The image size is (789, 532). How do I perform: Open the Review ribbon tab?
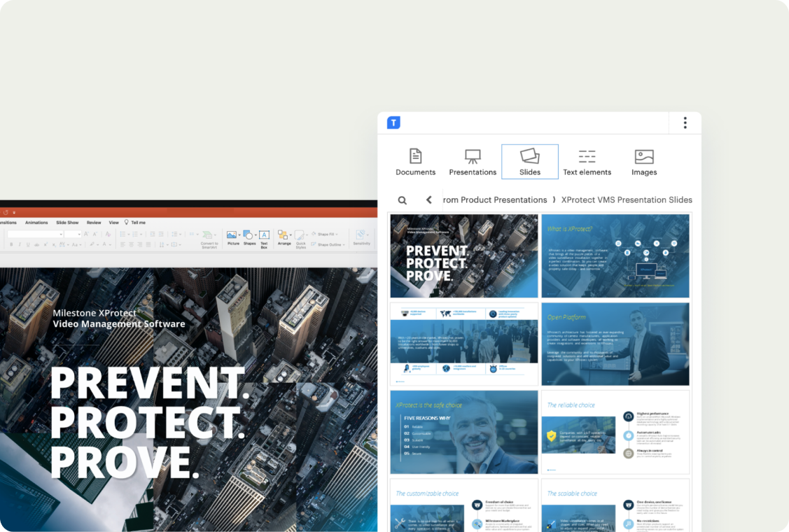(94, 223)
